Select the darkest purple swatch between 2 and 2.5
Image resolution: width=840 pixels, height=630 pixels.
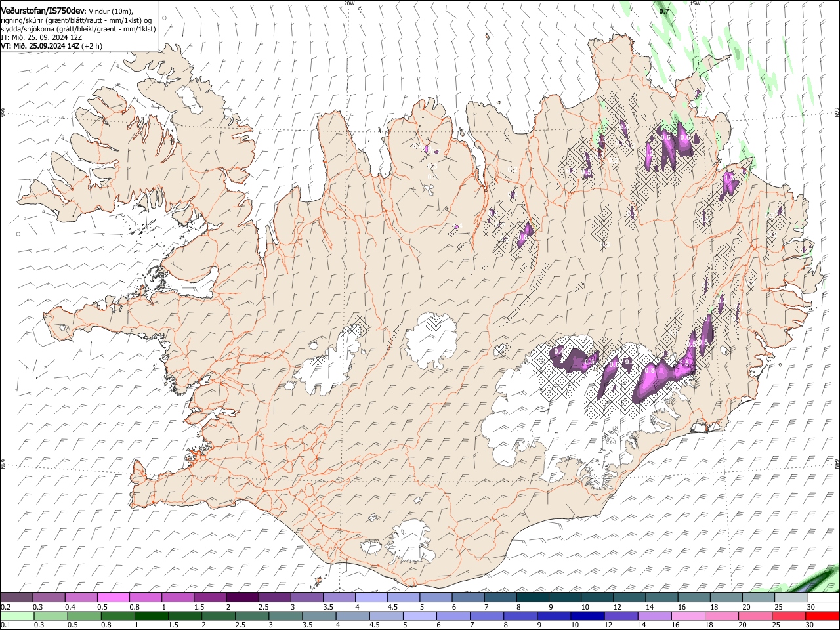(x=242, y=598)
